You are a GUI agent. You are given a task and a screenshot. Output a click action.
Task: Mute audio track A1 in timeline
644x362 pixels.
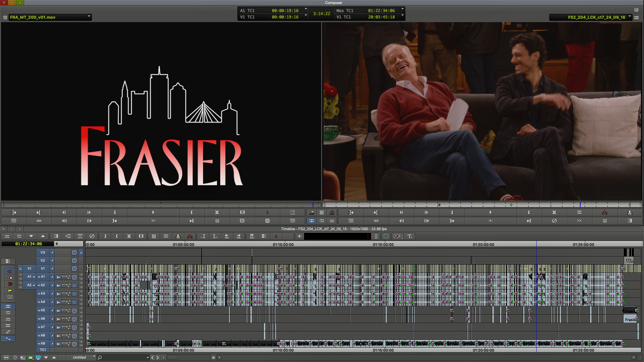[x=81, y=279]
